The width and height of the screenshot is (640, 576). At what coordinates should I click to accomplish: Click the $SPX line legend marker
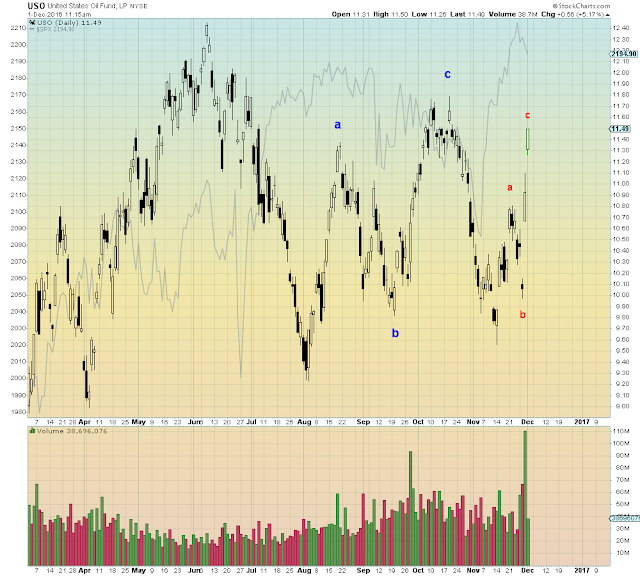tap(32, 29)
